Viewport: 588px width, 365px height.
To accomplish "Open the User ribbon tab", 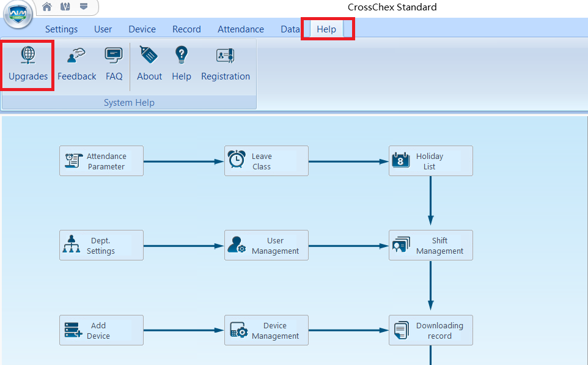I will click(x=103, y=29).
